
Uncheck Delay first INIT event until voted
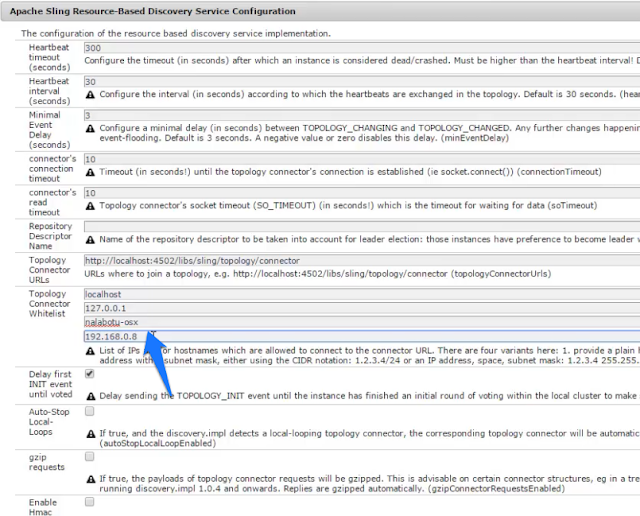89,374
